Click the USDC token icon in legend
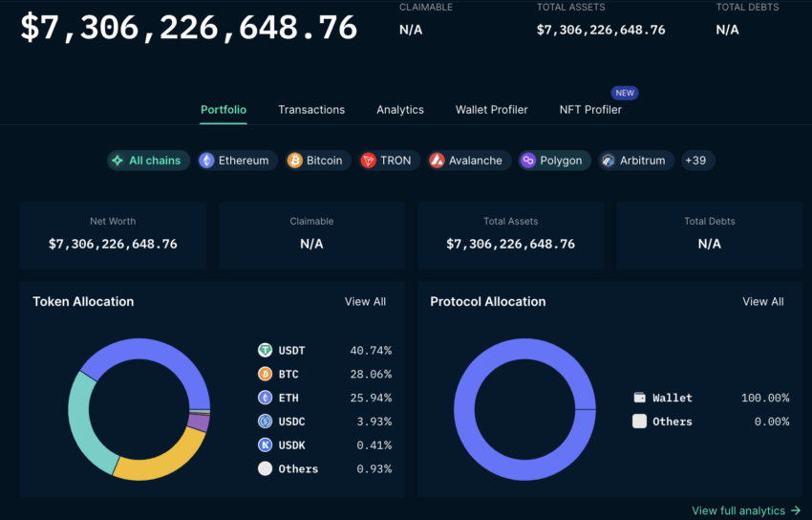Viewport: 812px width, 520px height. (x=265, y=422)
